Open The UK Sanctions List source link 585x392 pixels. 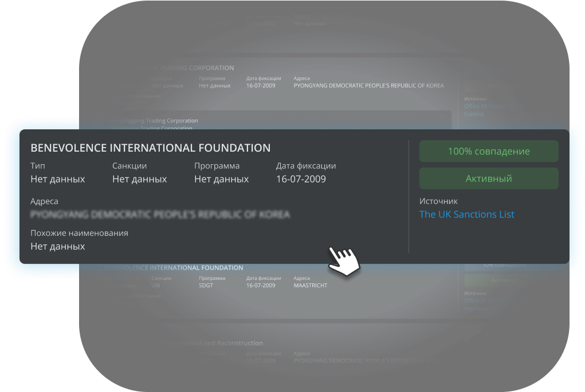(466, 215)
